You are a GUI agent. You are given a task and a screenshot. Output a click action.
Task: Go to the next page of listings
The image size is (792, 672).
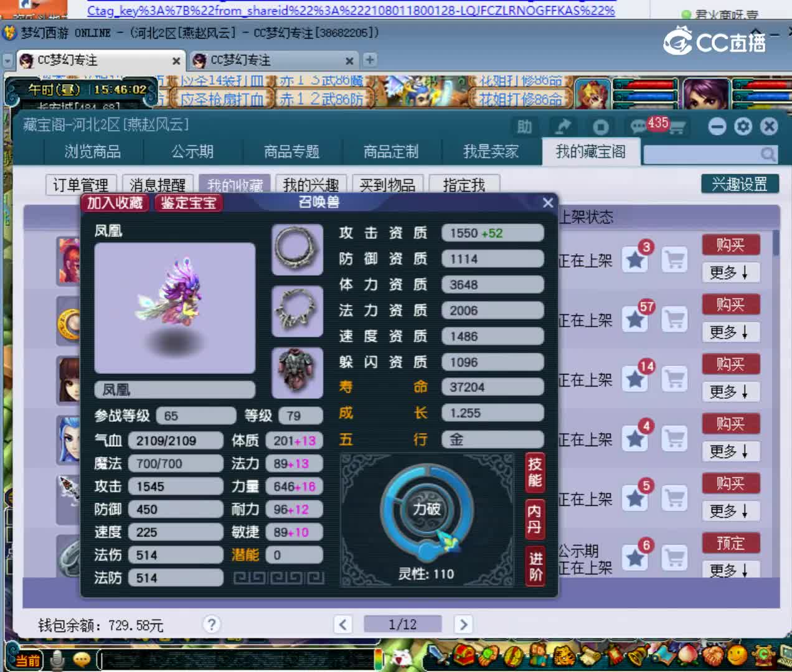pos(463,624)
